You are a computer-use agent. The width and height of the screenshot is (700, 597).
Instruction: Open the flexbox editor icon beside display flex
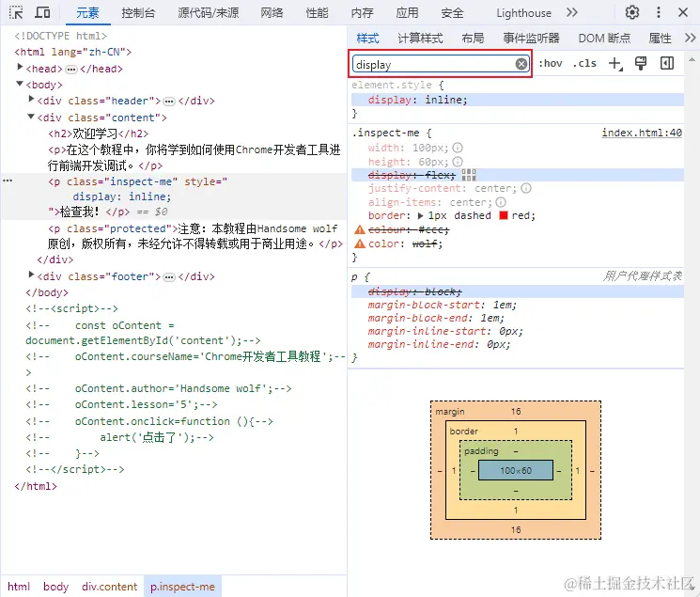pos(469,175)
